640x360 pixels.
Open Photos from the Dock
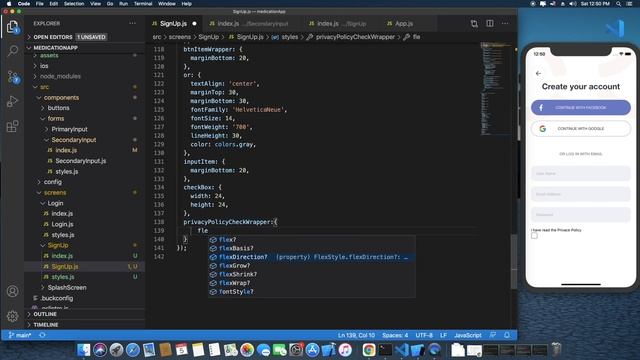[247, 350]
